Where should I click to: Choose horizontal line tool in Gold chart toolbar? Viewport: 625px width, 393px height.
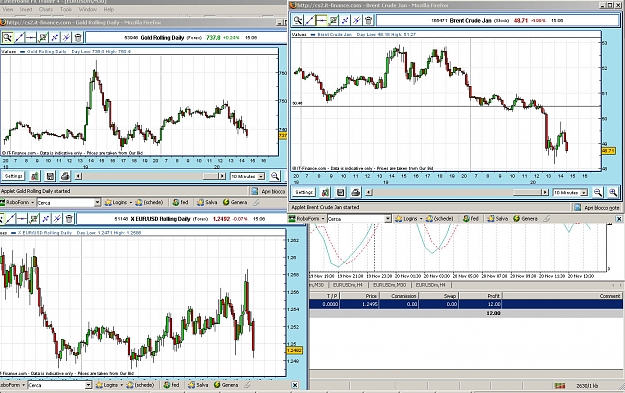point(31,38)
